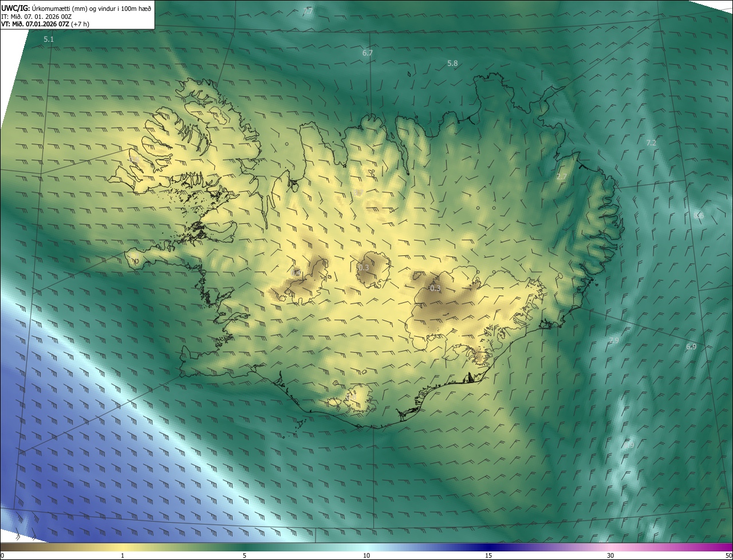Click the 7.7 precipitation value label
The image size is (733, 560).
pyautogui.click(x=308, y=11)
